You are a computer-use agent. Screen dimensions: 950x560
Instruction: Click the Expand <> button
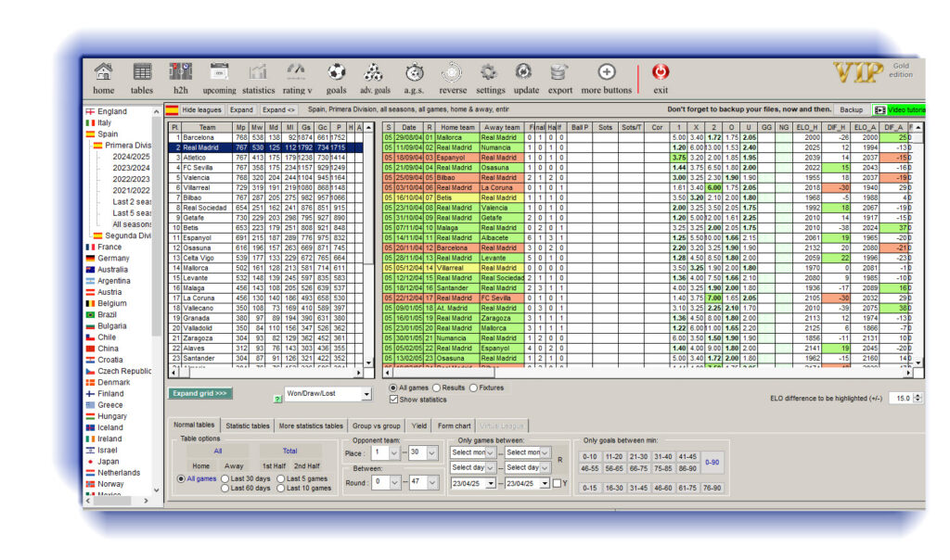(278, 110)
